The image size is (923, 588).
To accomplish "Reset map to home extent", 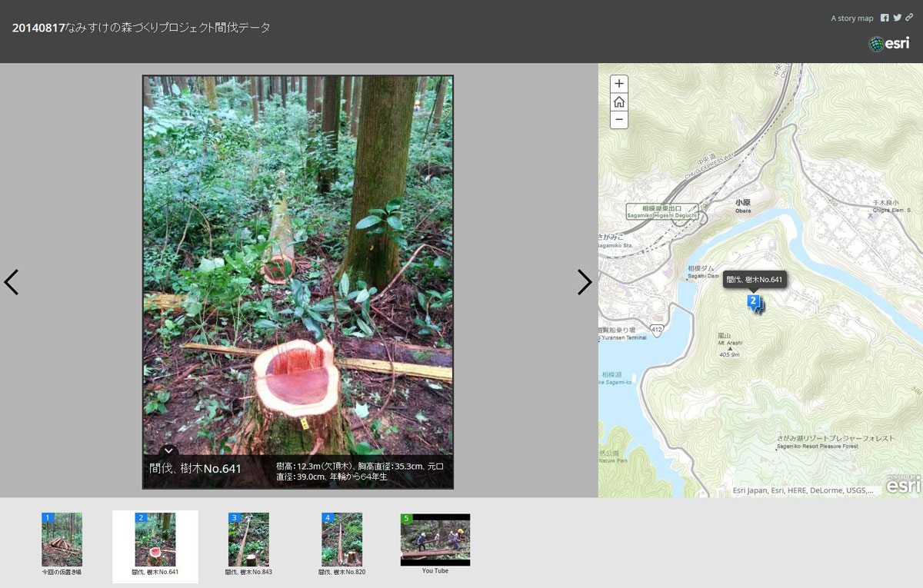I will click(619, 102).
